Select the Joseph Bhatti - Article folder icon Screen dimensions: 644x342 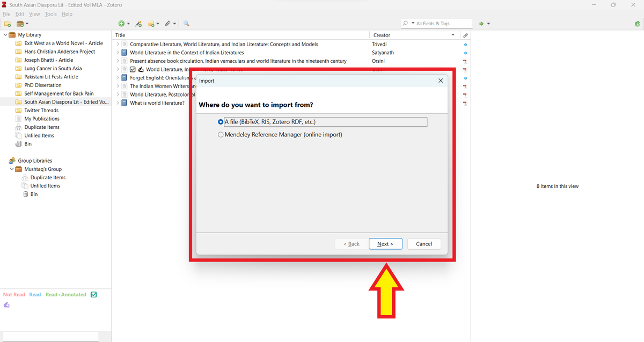tap(19, 60)
